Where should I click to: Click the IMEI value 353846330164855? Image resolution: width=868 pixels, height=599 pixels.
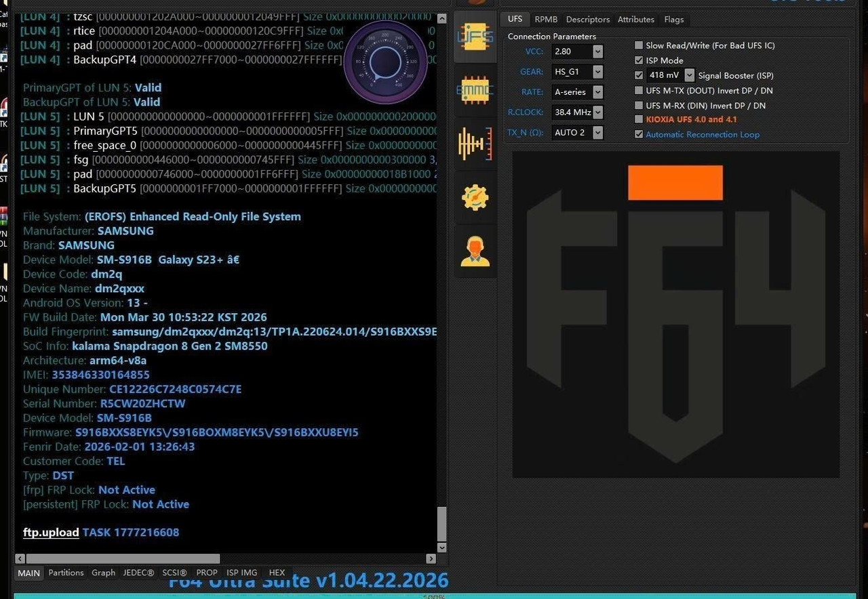click(101, 375)
